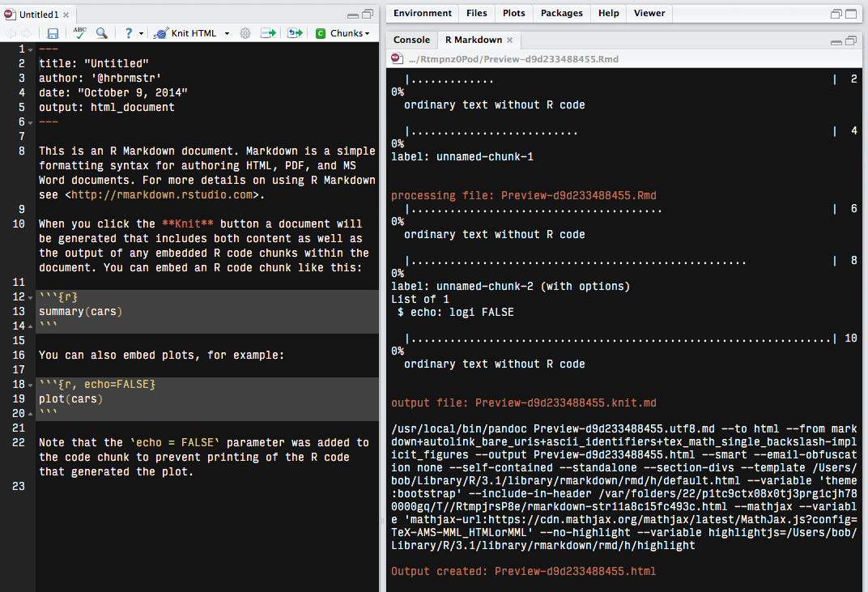
Task: Minimize the source editor pane
Action: [353, 15]
